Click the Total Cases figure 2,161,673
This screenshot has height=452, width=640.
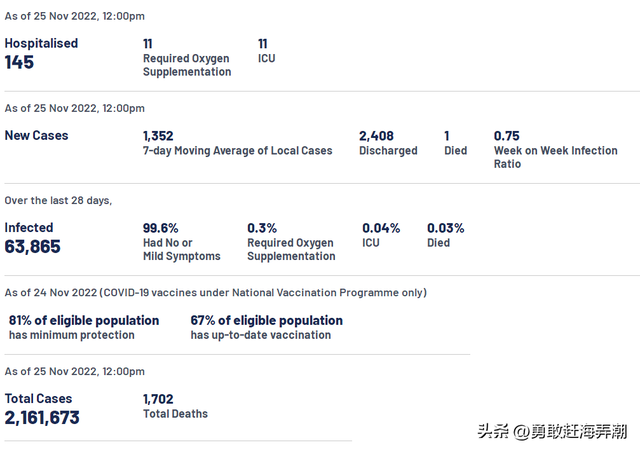(x=42, y=418)
